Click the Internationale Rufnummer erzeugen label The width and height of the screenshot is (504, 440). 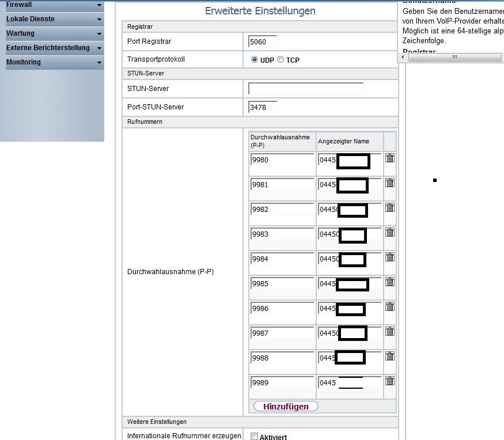[184, 436]
